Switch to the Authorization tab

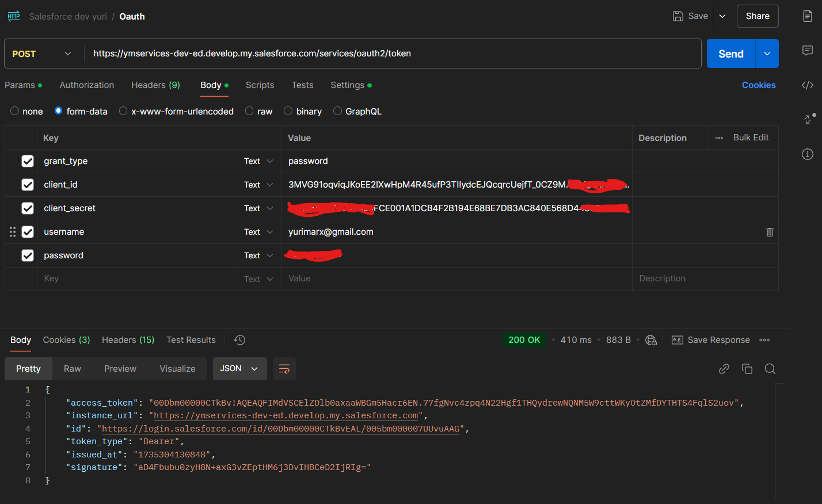[87, 85]
